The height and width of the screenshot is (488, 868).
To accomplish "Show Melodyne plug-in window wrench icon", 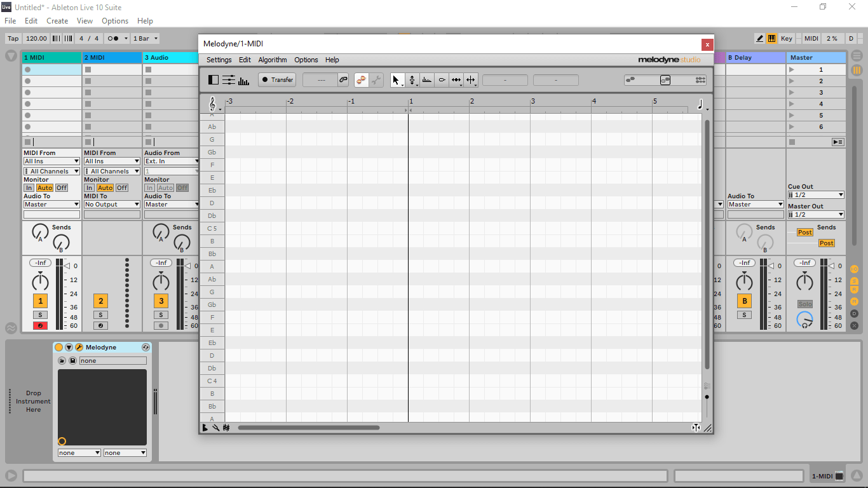I will coord(79,348).
